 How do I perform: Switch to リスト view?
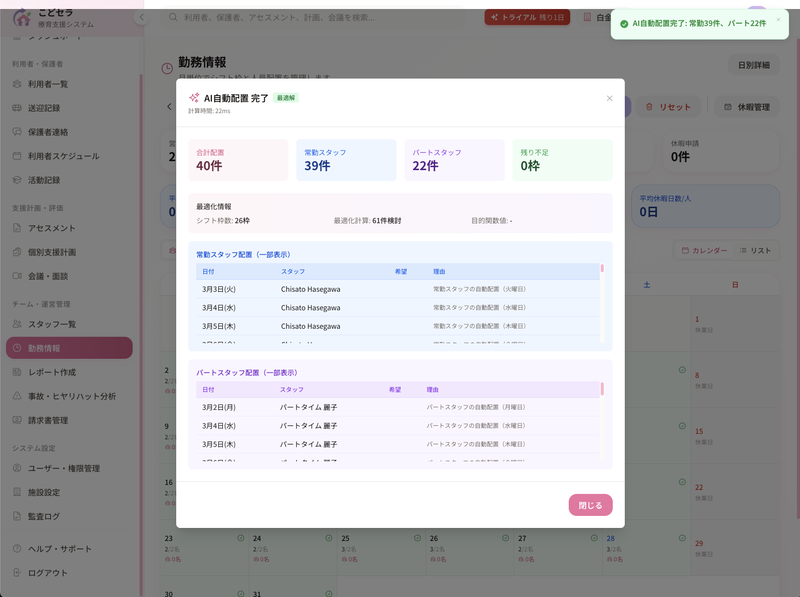(x=755, y=251)
